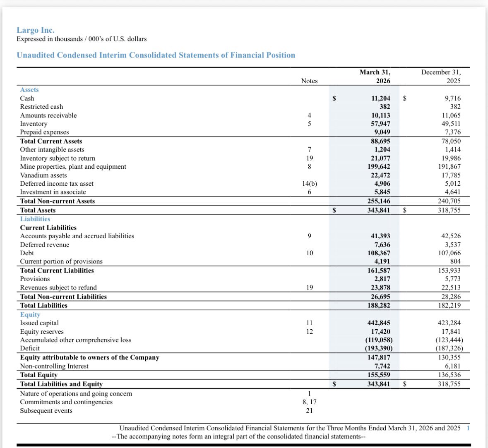Screen dimensions: 488x448
Task: Select Cash prior value 9,716
Action: (452, 98)
